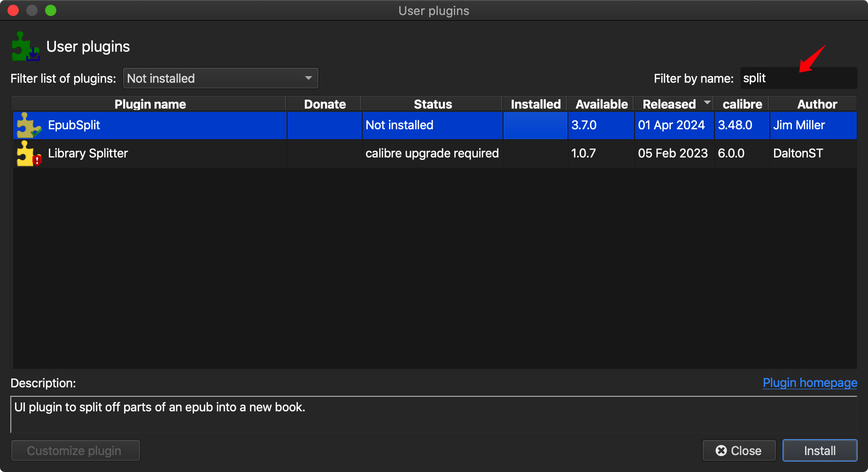Open the Filter list of plugins dropdown
This screenshot has width=868, height=472.
[x=220, y=78]
